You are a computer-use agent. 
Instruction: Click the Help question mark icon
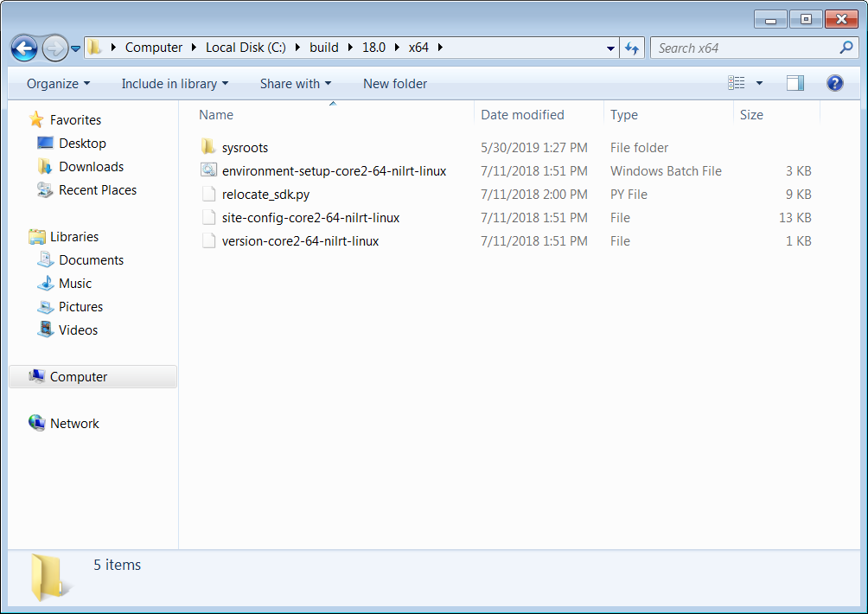point(834,83)
